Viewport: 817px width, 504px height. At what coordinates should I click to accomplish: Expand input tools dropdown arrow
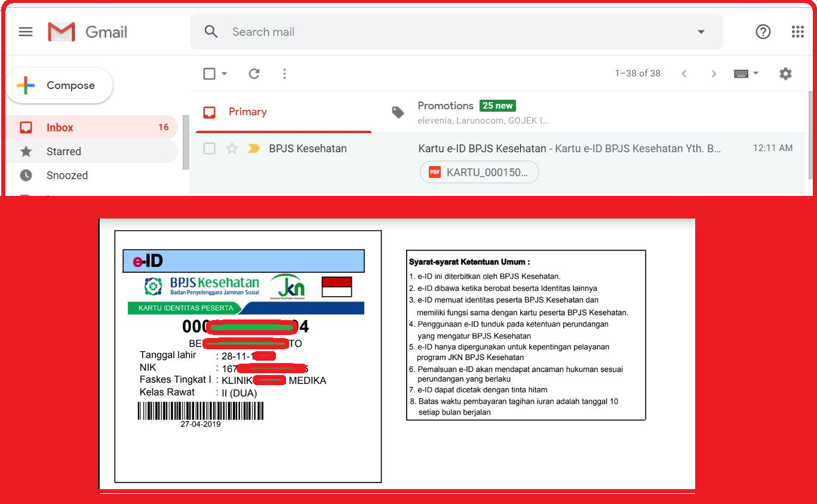(x=755, y=73)
